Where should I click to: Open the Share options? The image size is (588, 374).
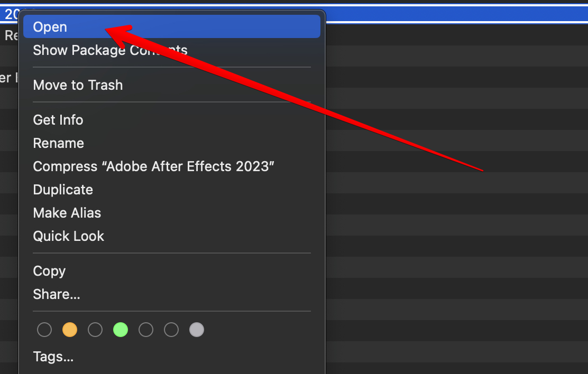click(x=56, y=294)
